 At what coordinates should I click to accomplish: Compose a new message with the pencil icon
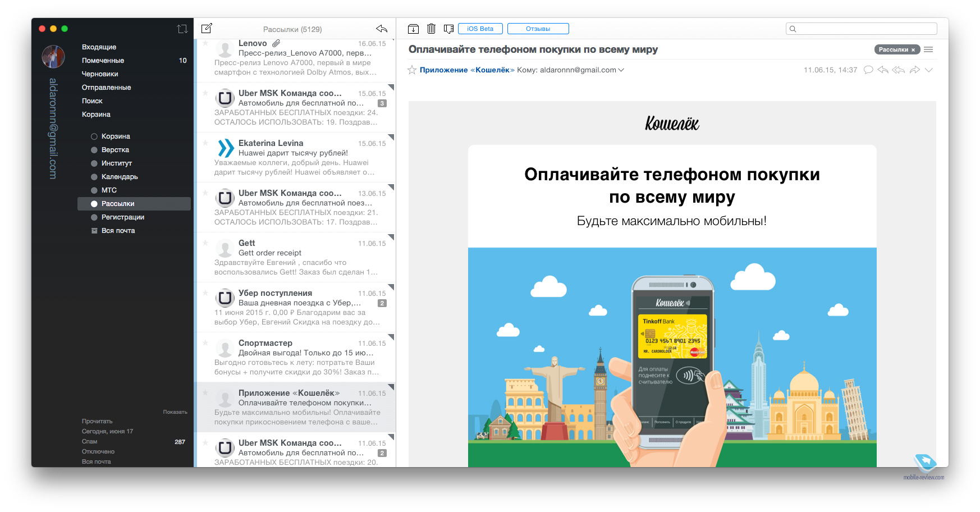(207, 28)
